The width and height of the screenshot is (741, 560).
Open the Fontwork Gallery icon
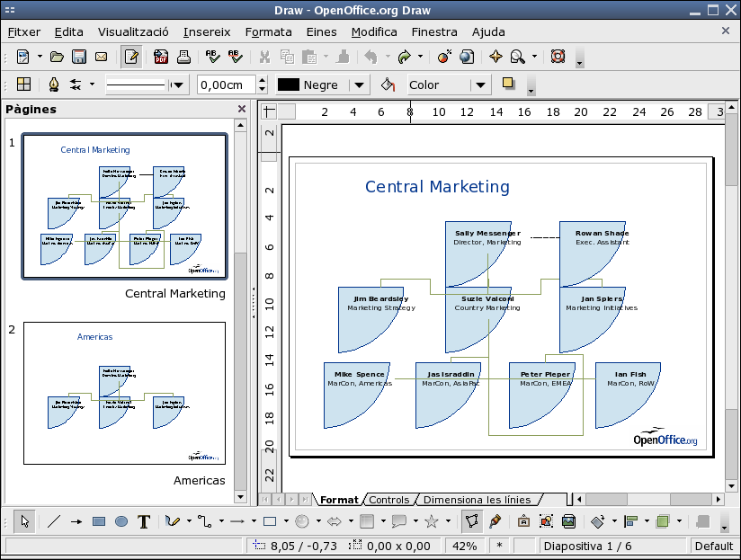523,521
